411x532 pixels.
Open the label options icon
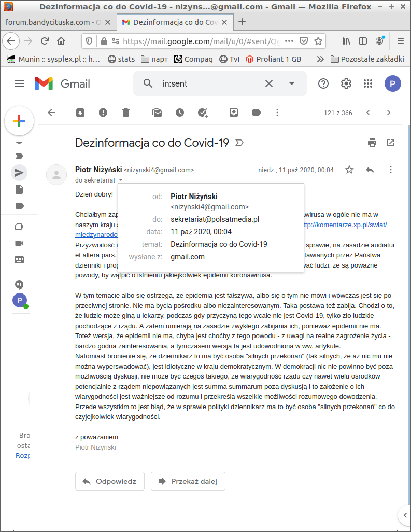257,113
